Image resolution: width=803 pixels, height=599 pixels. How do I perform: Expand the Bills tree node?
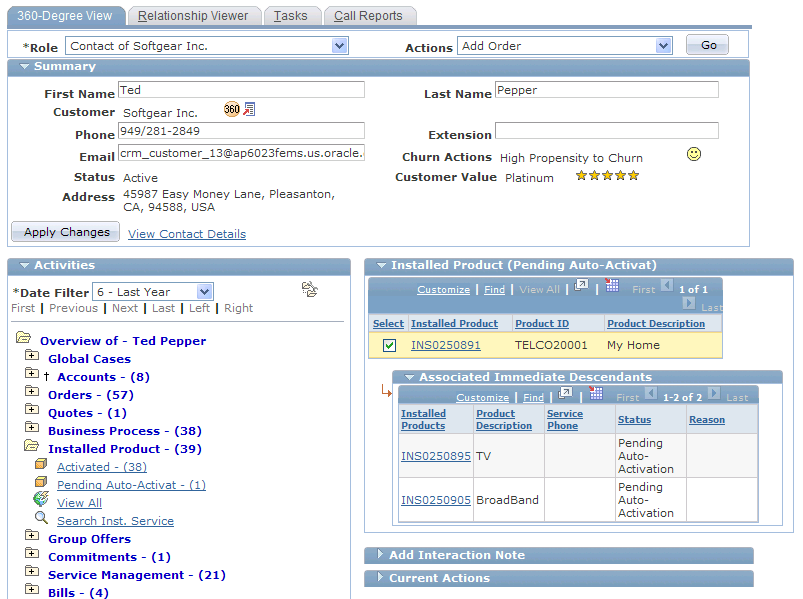point(32,589)
